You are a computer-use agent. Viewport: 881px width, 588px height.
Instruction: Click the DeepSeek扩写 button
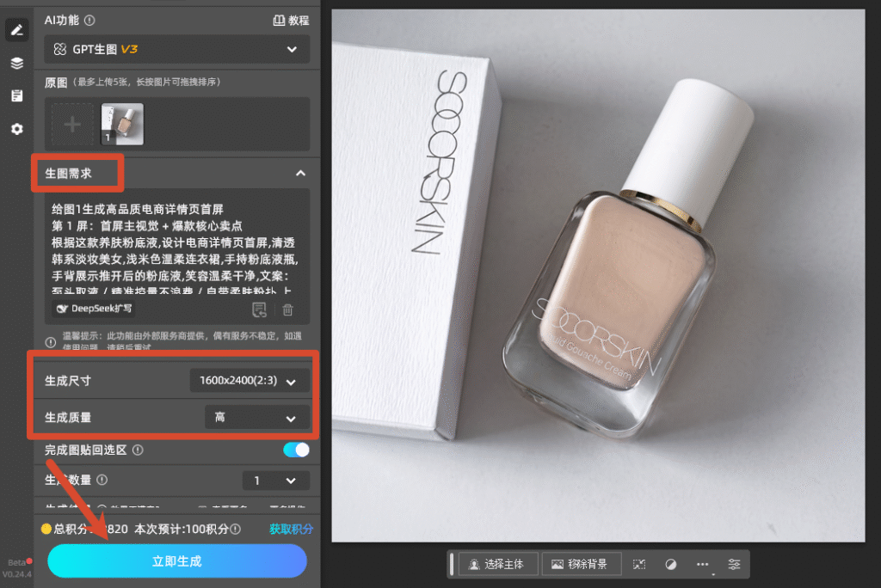point(94,309)
